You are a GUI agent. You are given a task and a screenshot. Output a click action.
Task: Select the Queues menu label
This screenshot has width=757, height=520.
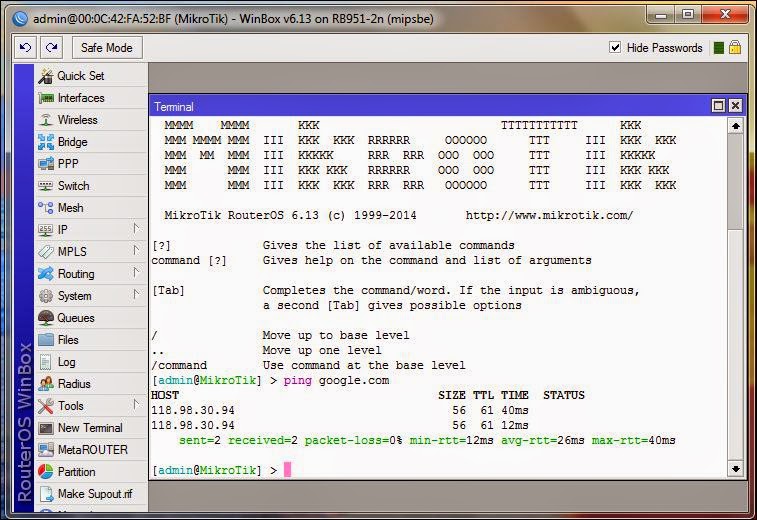tap(76, 318)
